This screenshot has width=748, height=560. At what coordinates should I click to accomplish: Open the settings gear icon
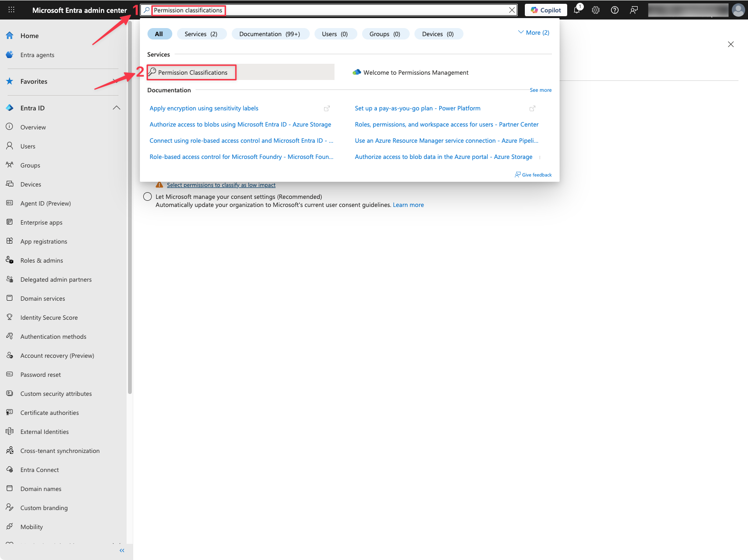point(596,10)
